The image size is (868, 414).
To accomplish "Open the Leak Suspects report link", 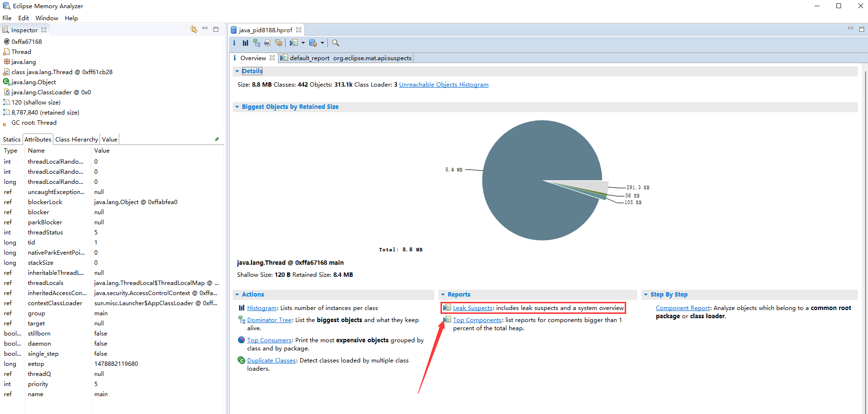I will tap(472, 308).
